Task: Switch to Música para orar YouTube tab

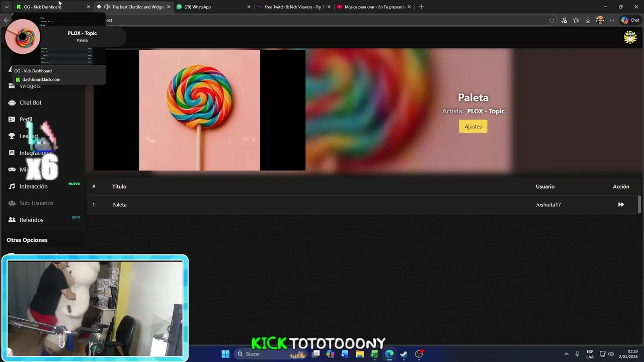Action: (x=374, y=7)
